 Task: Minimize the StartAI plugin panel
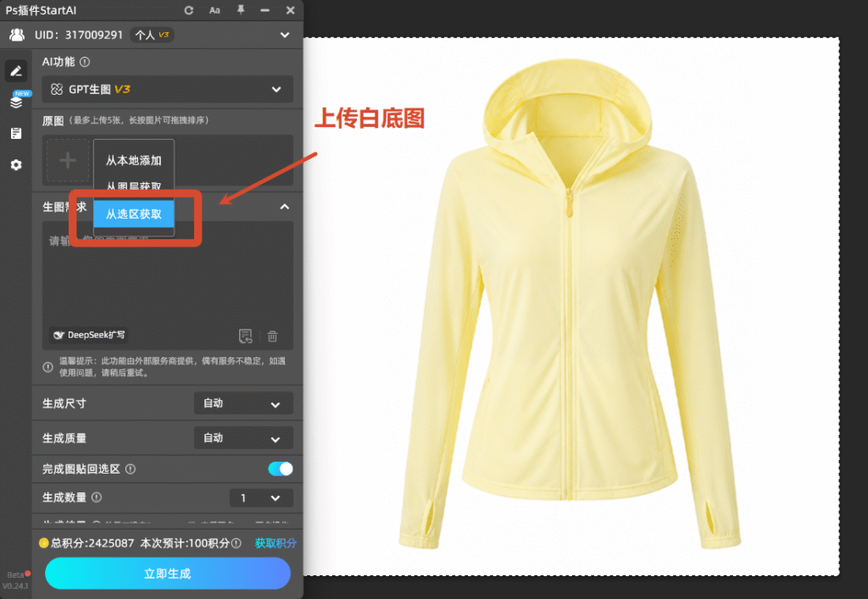265,10
